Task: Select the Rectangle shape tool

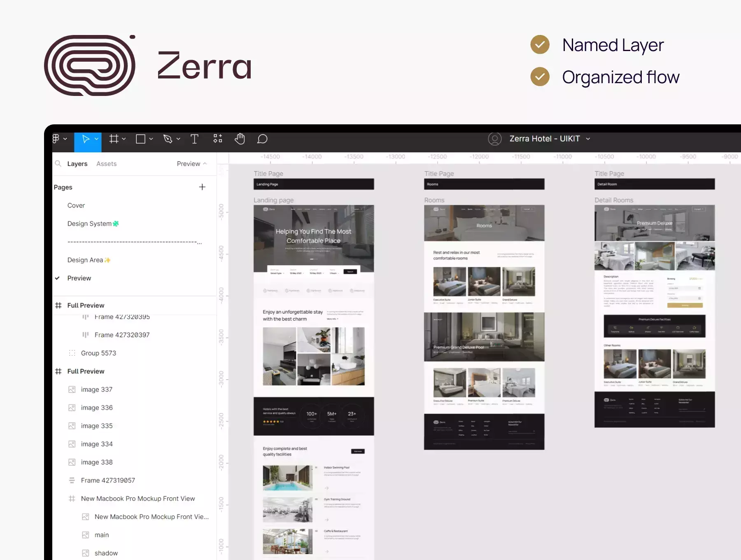Action: pyautogui.click(x=140, y=139)
